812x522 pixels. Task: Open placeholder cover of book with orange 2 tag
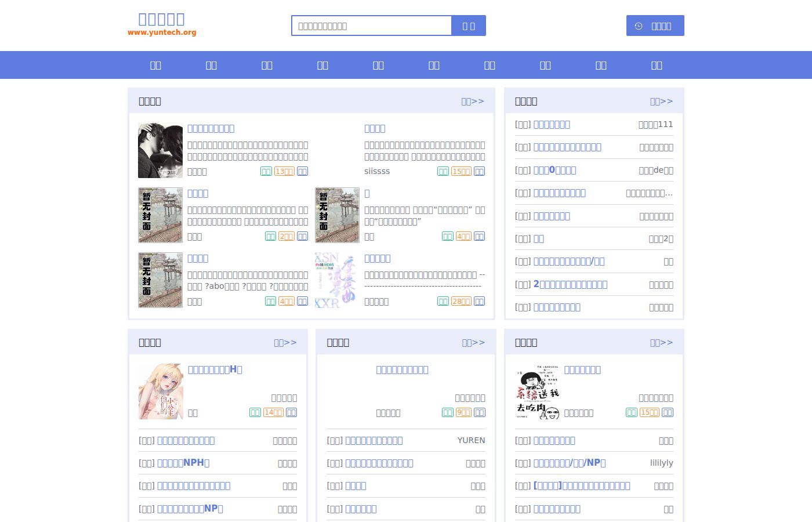(x=160, y=215)
